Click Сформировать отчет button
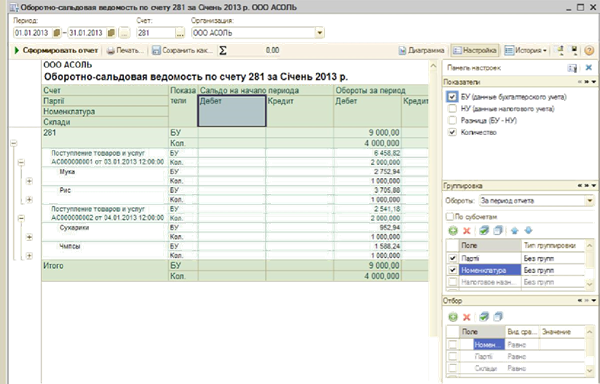Viewport: 600px width, 384px height. click(x=56, y=50)
